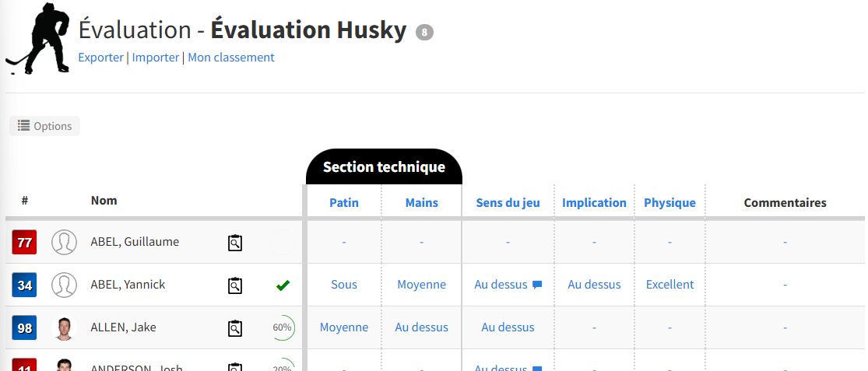Click the comment bubble beside Yannick's Sens du jeu
The height and width of the screenshot is (371, 868).
(537, 285)
